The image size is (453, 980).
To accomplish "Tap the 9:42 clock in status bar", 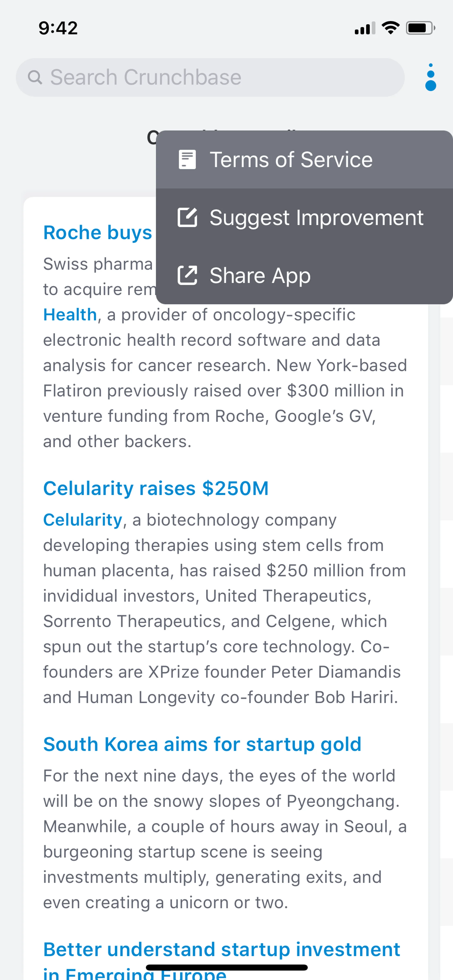I will 58,28.
